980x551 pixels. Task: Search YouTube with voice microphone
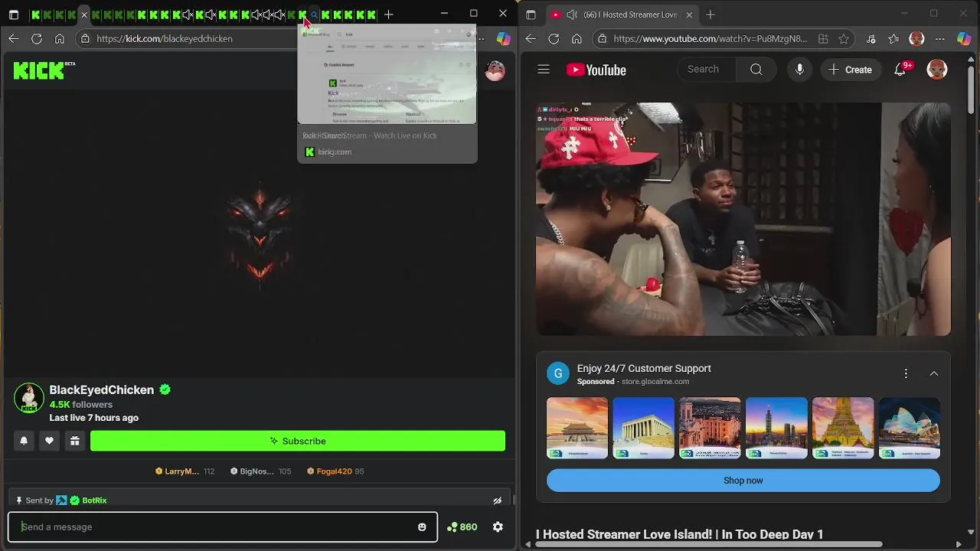pyautogui.click(x=799, y=70)
